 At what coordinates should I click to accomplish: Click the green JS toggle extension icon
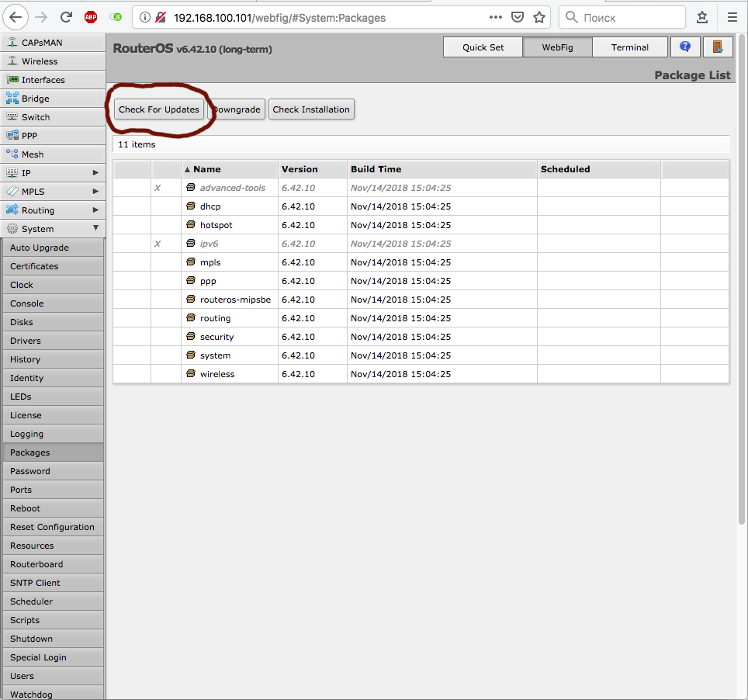tap(116, 18)
